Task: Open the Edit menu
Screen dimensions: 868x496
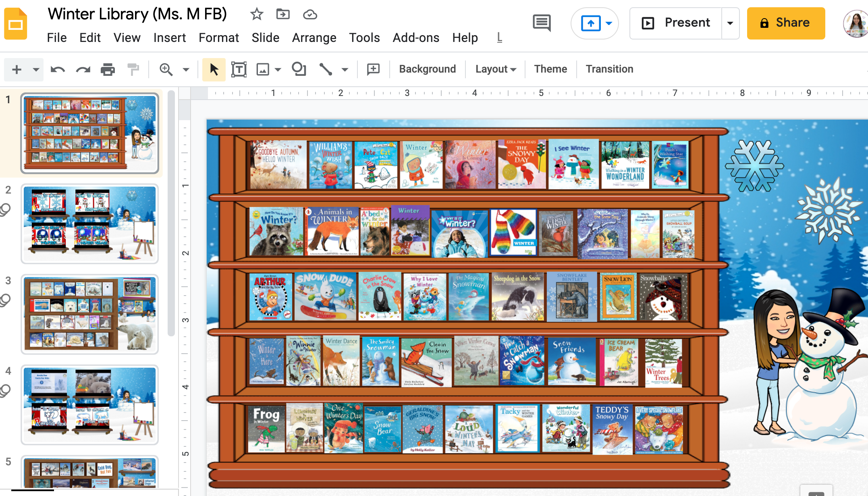Action: [90, 38]
